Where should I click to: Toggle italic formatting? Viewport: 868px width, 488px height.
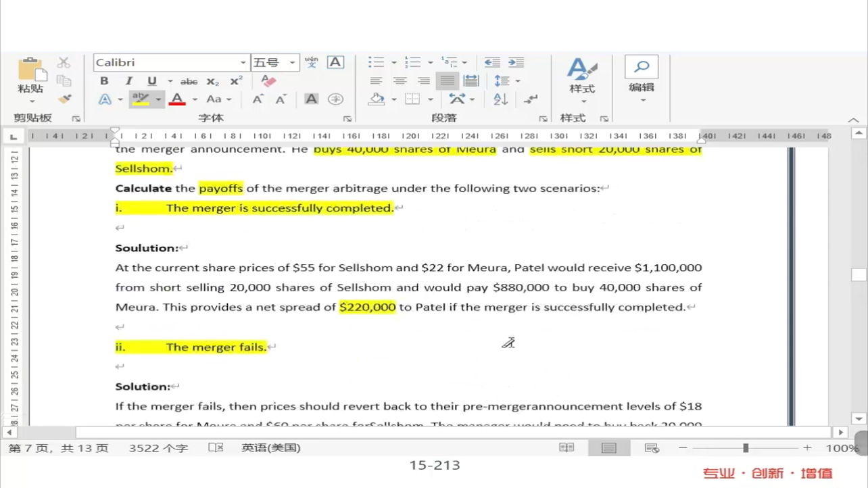point(128,81)
